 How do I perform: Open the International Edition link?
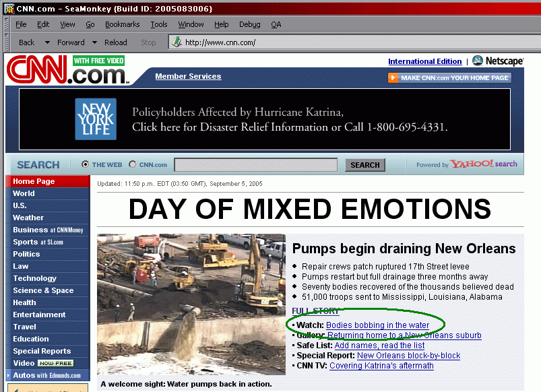click(424, 61)
